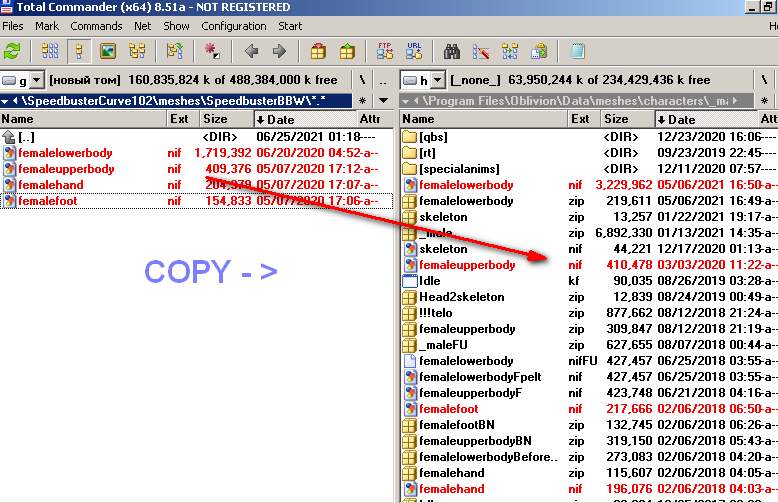Click right panel favorites asterisk button
This screenshot has width=778, height=503.
pyautogui.click(x=764, y=101)
